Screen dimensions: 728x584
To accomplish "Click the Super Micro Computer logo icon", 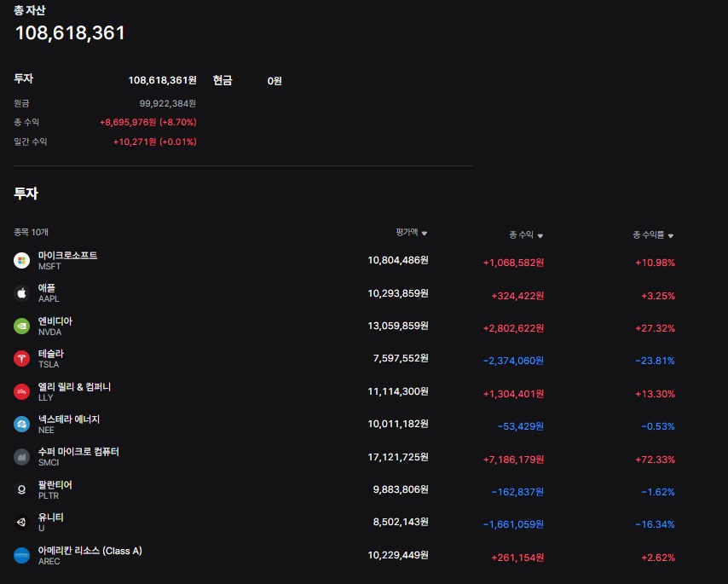I will (21, 457).
